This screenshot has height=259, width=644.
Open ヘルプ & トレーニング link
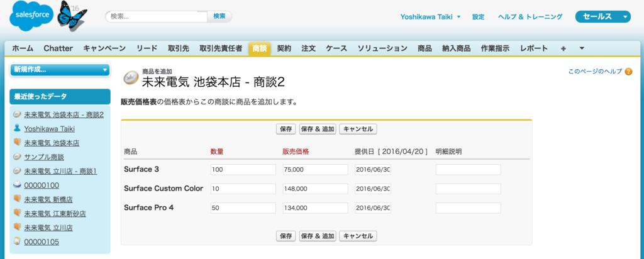point(530,17)
